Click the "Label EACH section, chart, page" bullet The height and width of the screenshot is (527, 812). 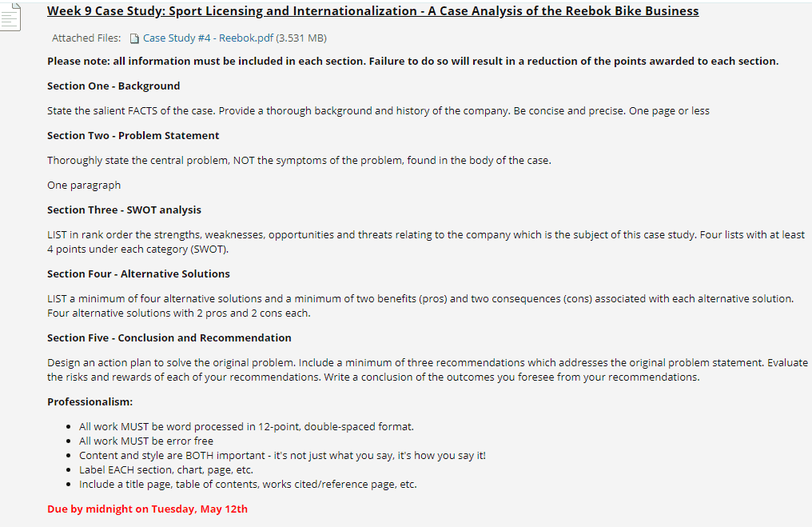click(166, 469)
